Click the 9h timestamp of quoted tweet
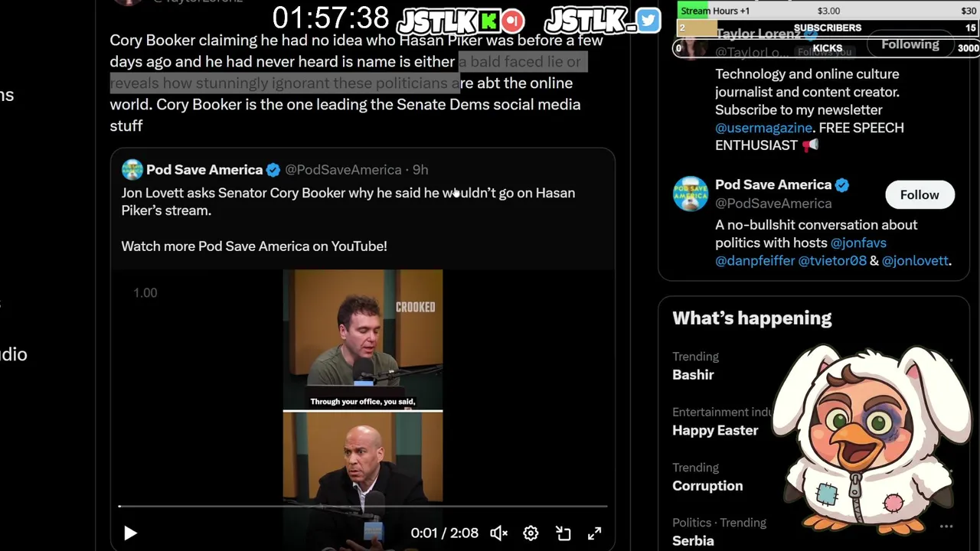Image resolution: width=980 pixels, height=551 pixels. click(420, 170)
